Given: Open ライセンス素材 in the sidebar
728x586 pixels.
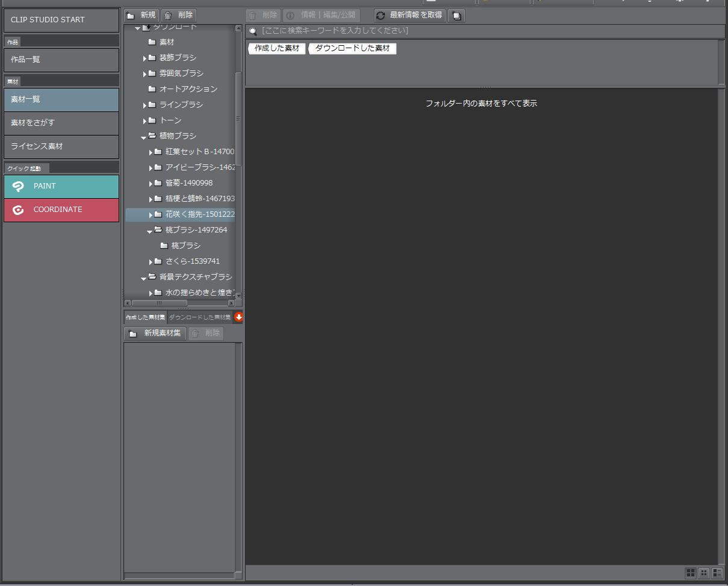Looking at the screenshot, I should tap(61, 146).
